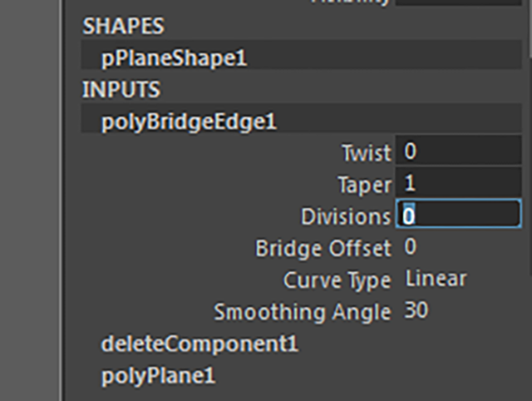Select the Divisions attribute label
Image resolution: width=532 pixels, height=401 pixels.
(x=346, y=216)
